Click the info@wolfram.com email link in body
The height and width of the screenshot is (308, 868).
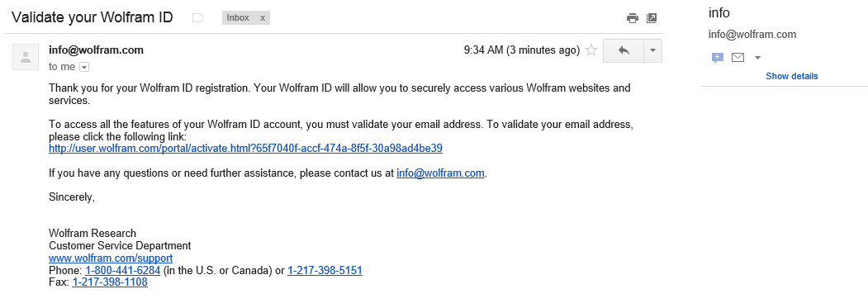[441, 173]
